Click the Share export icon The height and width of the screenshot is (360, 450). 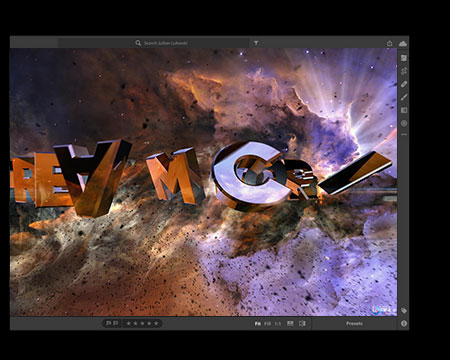pos(389,43)
